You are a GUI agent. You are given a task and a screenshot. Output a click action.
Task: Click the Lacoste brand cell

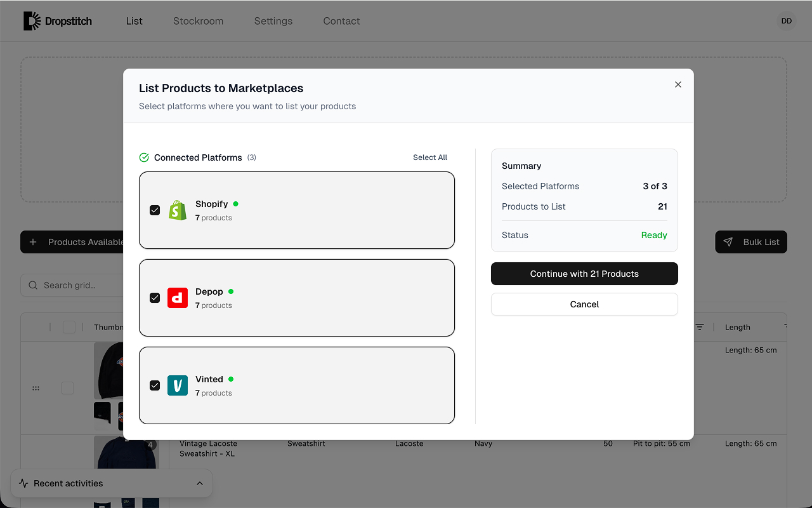(409, 444)
